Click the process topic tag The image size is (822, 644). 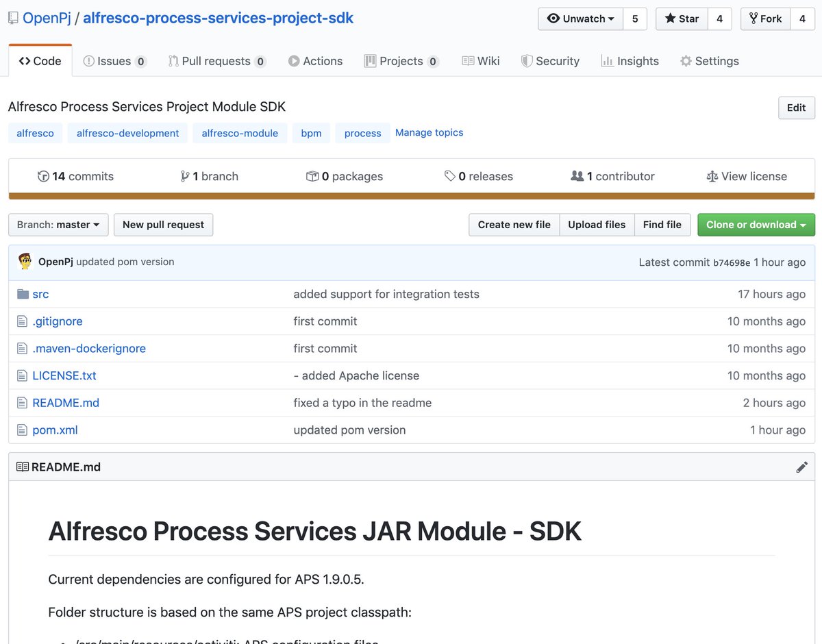[362, 133]
